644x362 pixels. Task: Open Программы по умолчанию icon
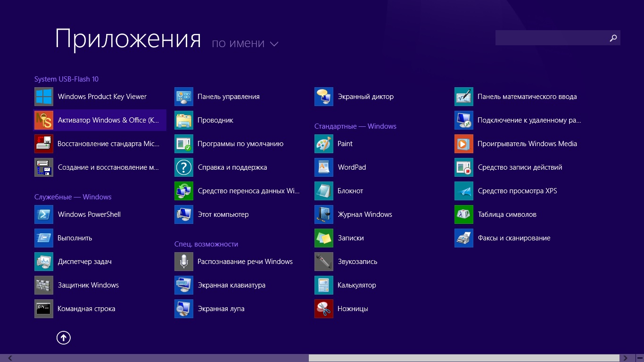tap(184, 144)
